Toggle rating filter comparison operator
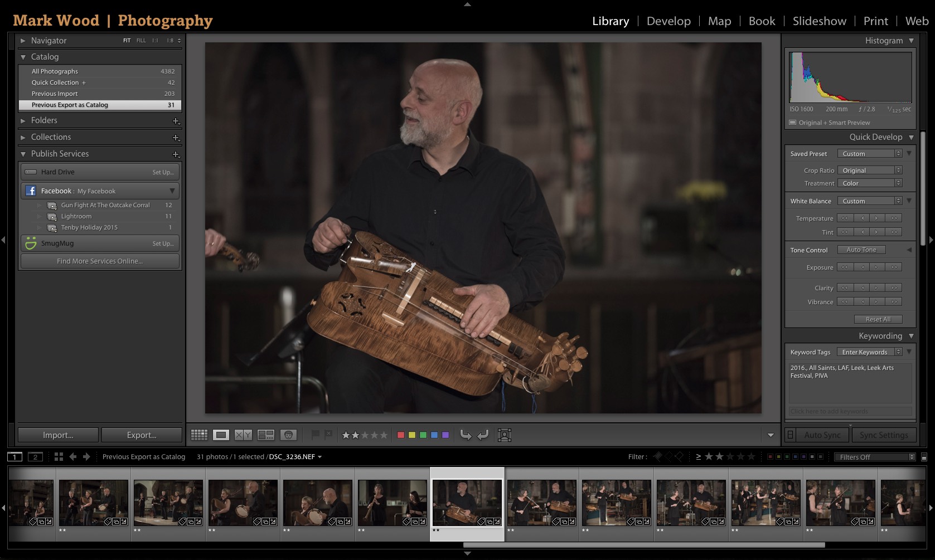 698,457
